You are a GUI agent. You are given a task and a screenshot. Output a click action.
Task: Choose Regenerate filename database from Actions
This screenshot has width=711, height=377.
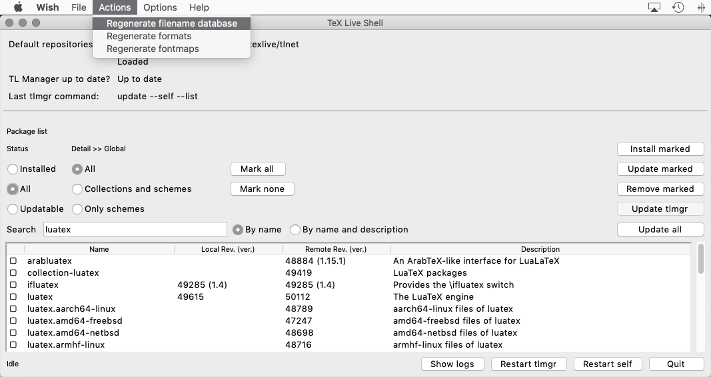171,23
